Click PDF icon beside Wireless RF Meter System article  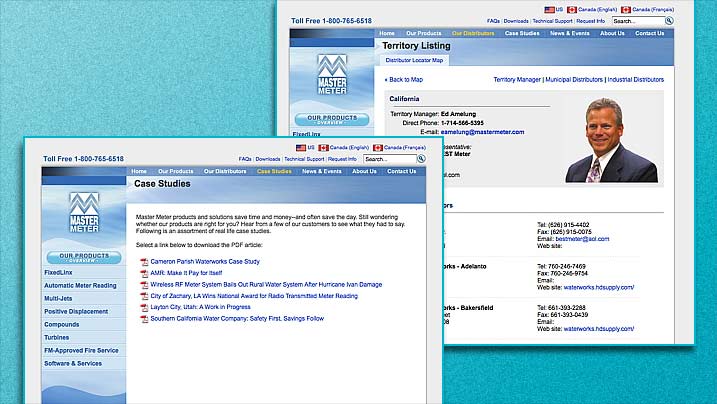(144, 285)
